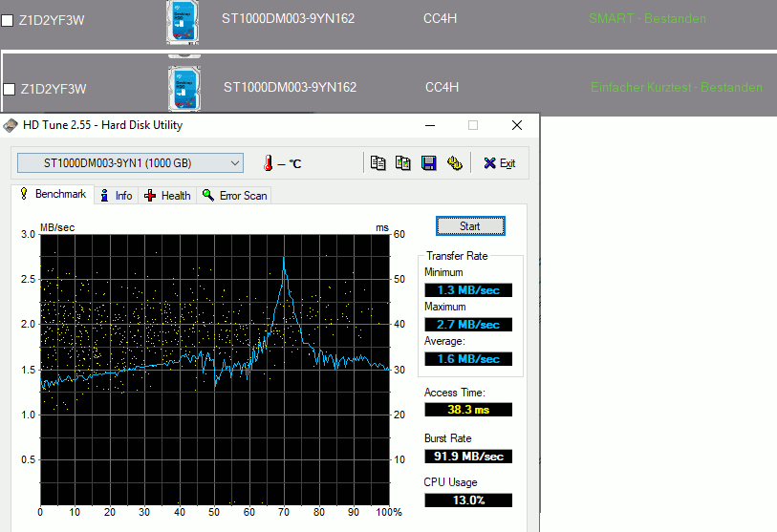Click the SMART - Bestanden status text
Screen dimensions: 777x532
pyautogui.click(x=647, y=19)
